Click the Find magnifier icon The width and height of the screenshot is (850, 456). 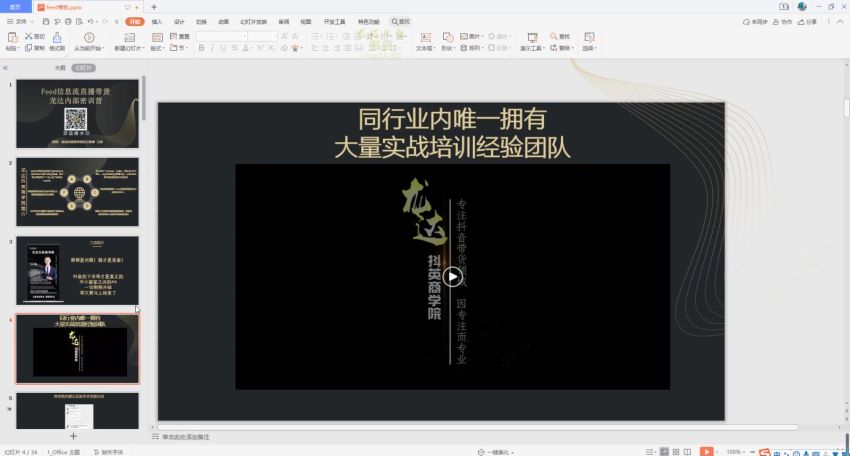[x=553, y=36]
